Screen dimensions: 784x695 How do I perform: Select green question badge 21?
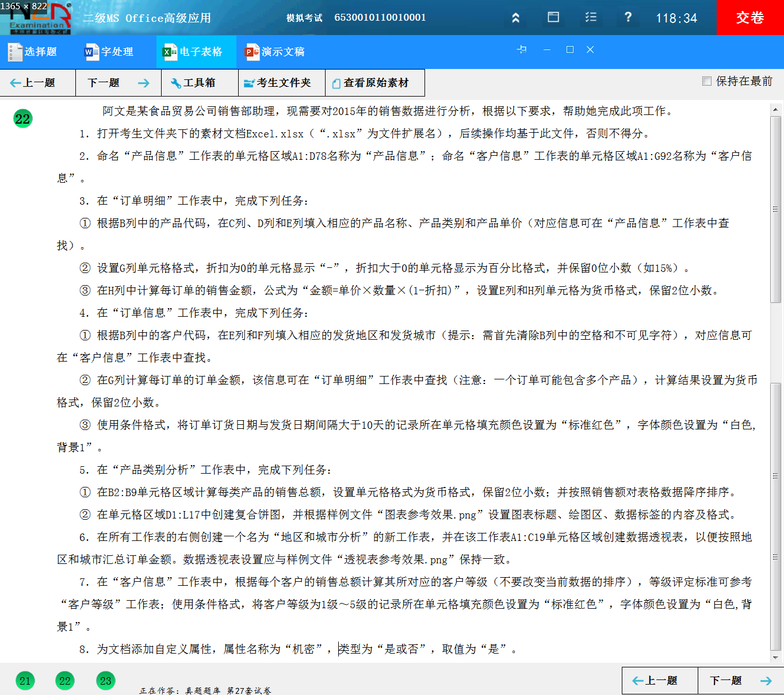(x=24, y=681)
